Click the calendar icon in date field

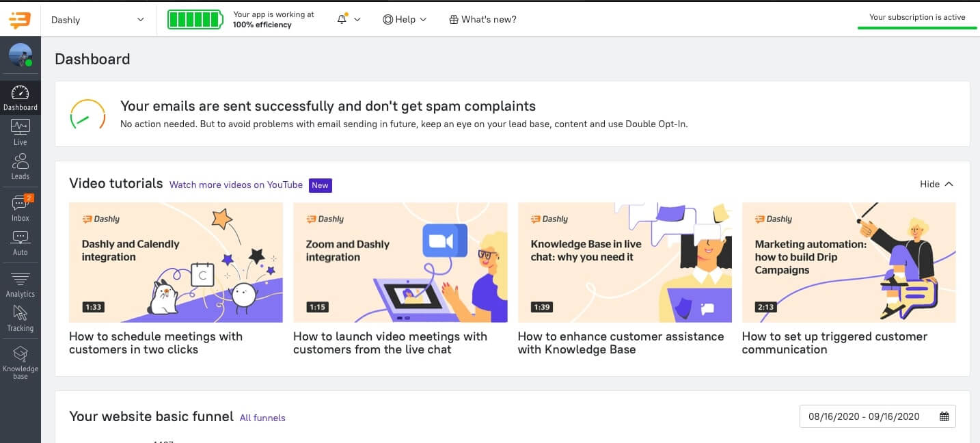tap(944, 416)
